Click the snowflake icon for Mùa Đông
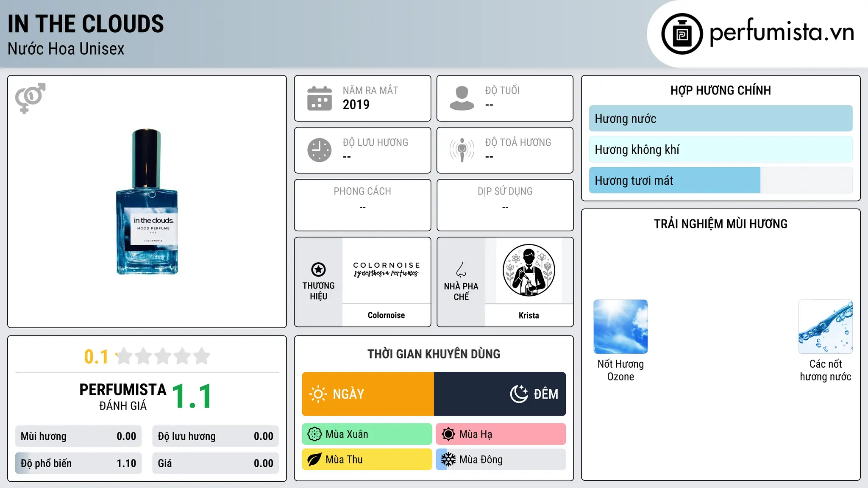Image resolution: width=868 pixels, height=488 pixels. click(448, 460)
